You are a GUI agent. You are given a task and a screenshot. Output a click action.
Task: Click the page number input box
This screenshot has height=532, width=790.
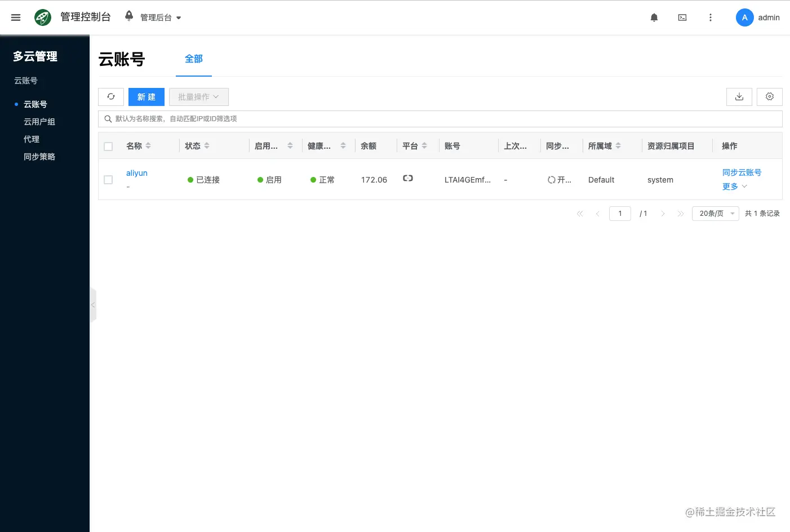(620, 214)
